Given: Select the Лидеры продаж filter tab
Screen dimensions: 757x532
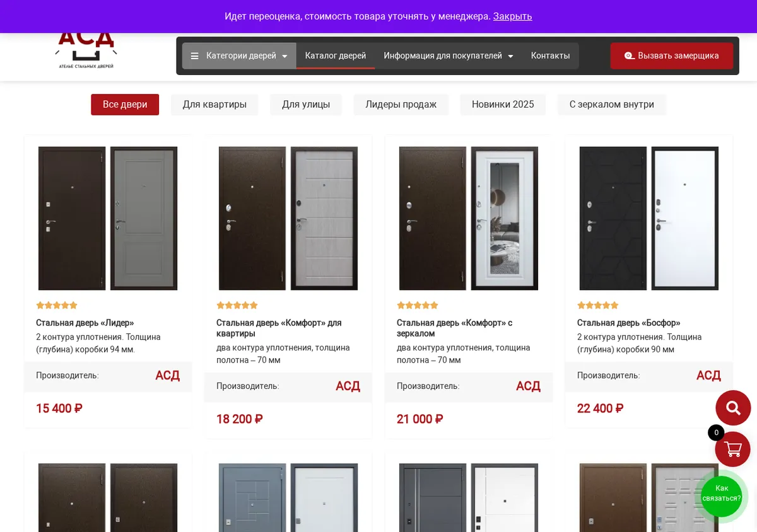Looking at the screenshot, I should click(401, 105).
